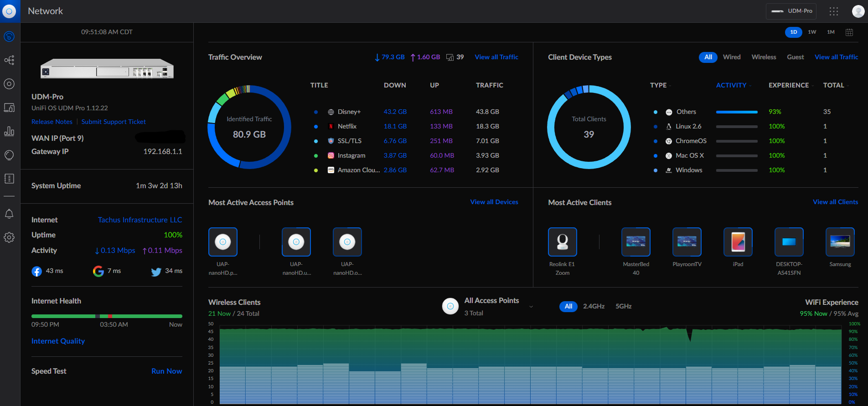Click the Total Clients donut chart
The height and width of the screenshot is (406, 868).
pos(589,127)
